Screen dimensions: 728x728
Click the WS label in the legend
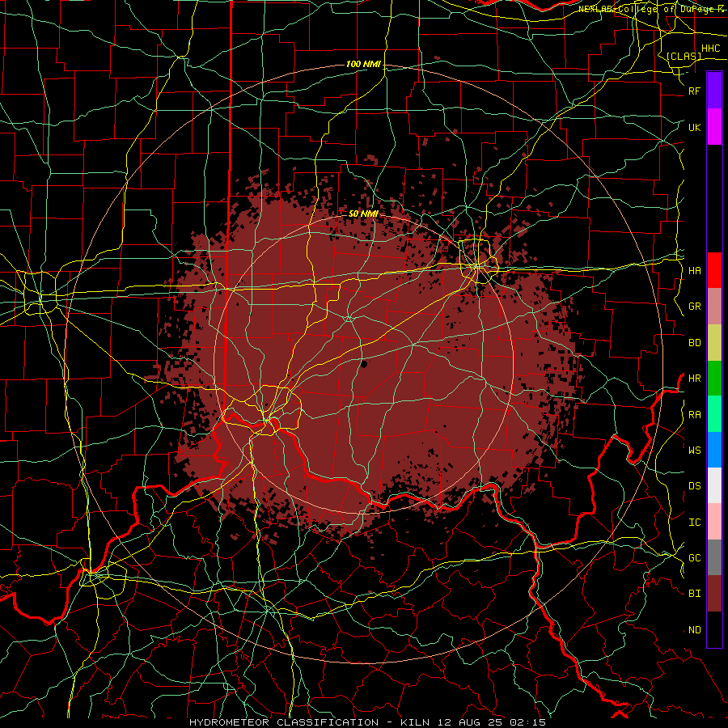coord(694,451)
